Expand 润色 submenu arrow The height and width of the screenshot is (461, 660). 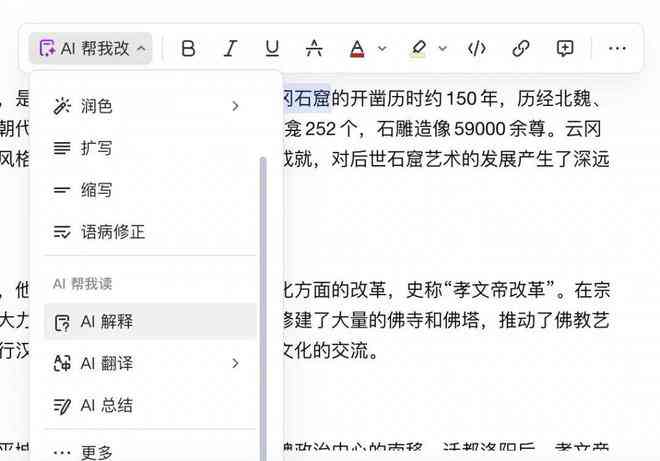[235, 106]
